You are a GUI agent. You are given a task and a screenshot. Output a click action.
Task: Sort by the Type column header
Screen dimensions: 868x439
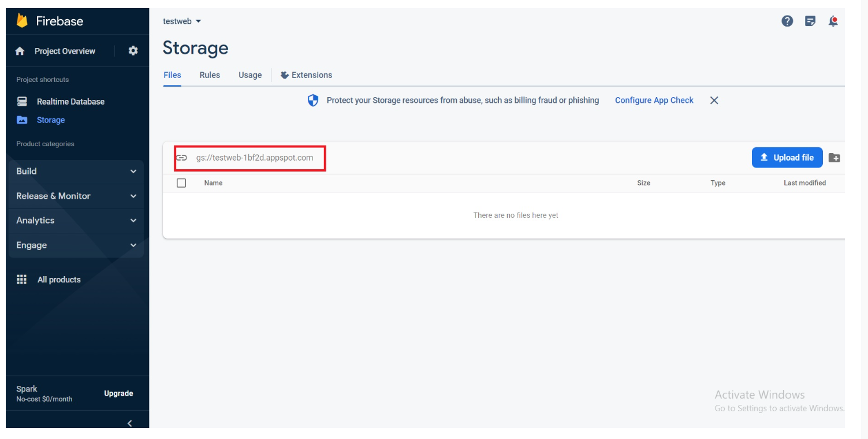pyautogui.click(x=718, y=183)
